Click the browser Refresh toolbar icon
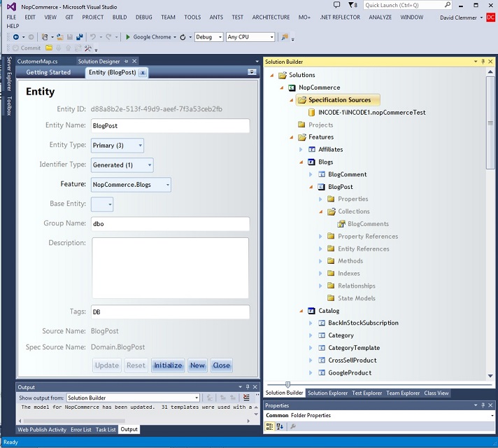Viewport: 498px width, 448px height. pos(183,37)
